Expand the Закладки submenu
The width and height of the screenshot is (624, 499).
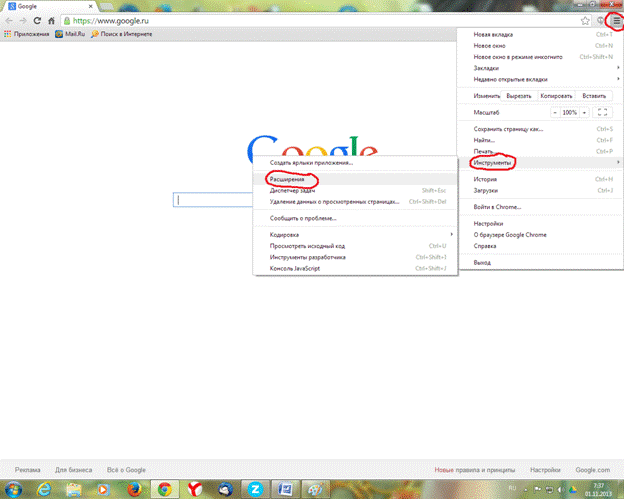[540, 68]
